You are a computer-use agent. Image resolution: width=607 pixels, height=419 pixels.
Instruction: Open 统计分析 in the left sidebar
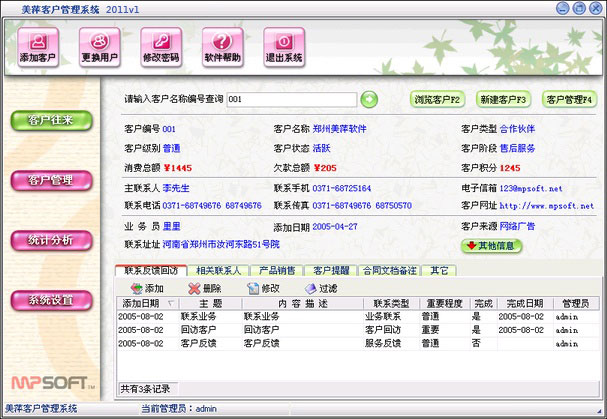tap(50, 241)
